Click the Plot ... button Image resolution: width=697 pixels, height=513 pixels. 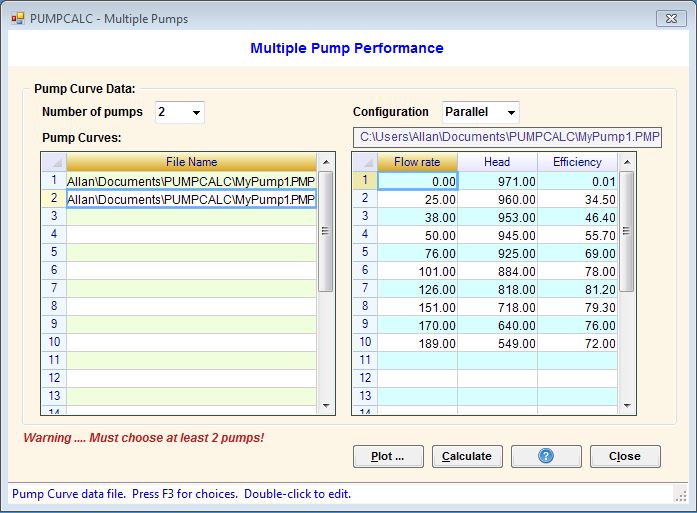(x=388, y=456)
